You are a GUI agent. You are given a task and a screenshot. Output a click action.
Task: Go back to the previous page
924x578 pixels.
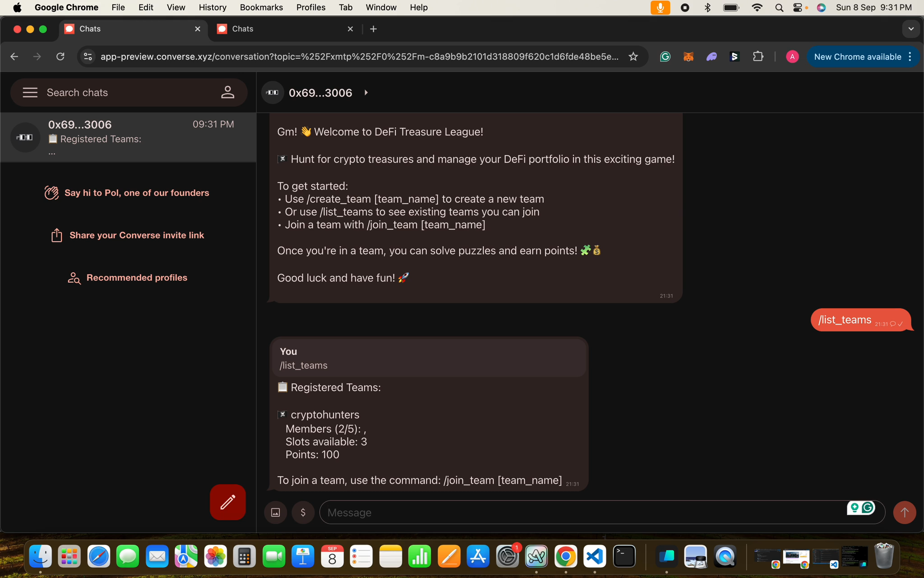(x=14, y=56)
